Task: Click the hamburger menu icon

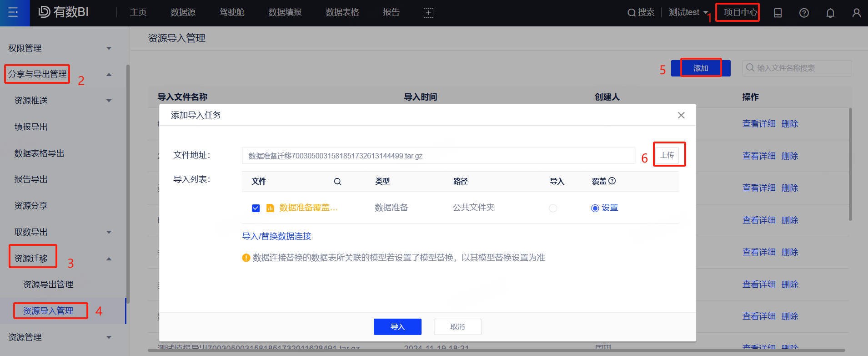Action: coord(13,12)
